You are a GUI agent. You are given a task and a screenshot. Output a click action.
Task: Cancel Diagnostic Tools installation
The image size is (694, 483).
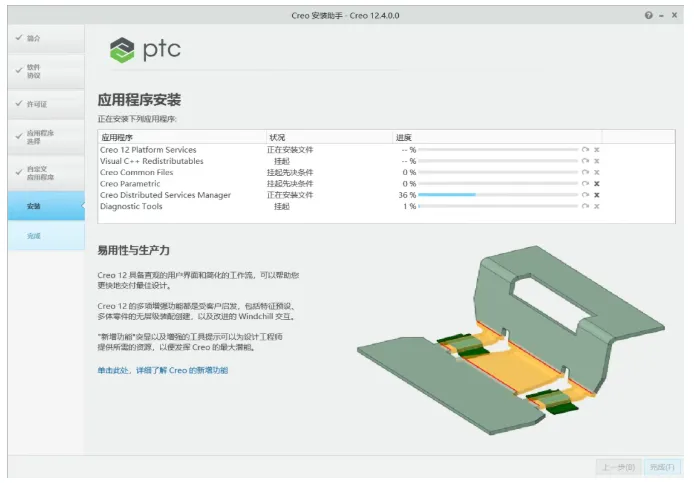597,206
